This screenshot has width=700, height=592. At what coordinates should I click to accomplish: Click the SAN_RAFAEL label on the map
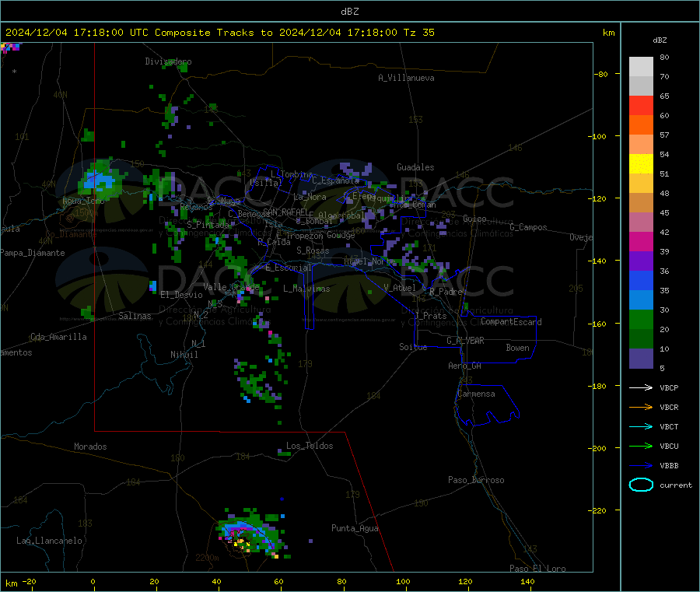[285, 212]
